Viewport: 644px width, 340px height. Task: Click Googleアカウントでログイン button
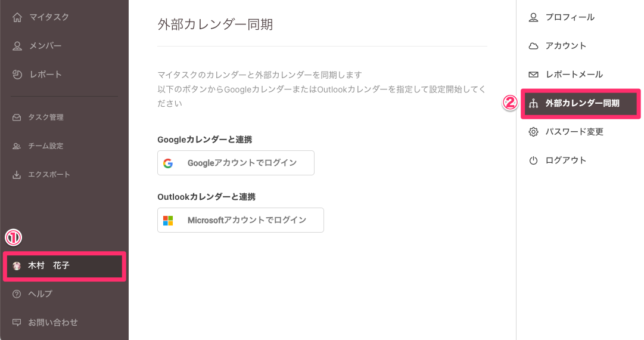click(x=236, y=163)
